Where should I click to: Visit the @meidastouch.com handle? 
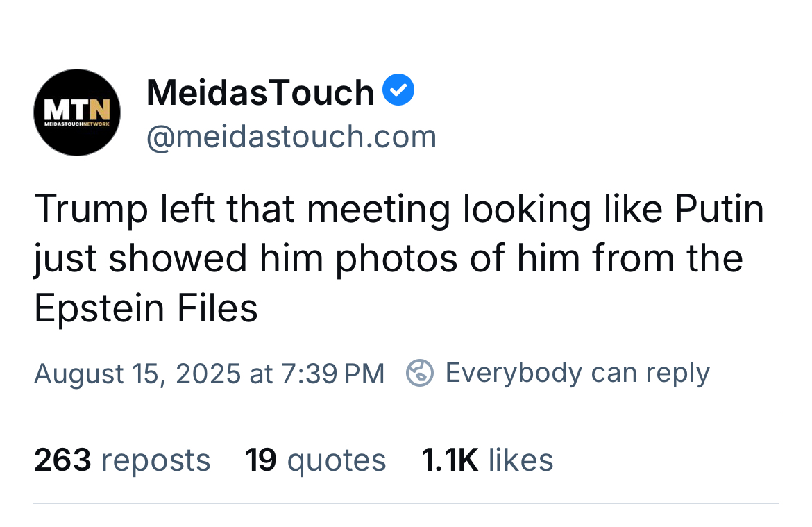[291, 137]
